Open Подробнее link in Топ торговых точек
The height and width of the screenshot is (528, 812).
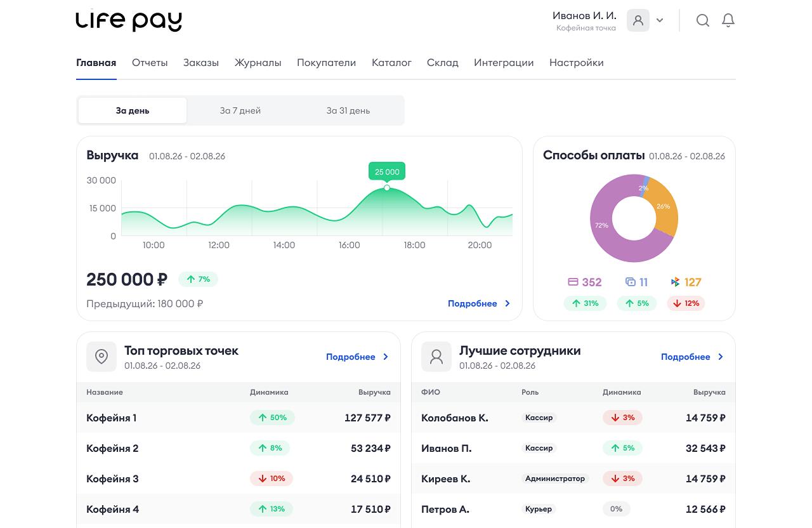(351, 357)
